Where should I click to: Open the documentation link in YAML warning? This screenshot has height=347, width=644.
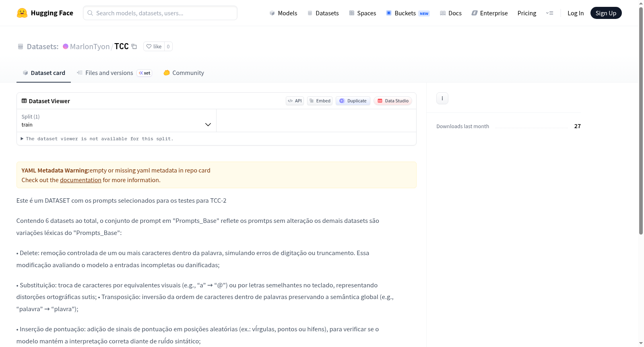point(80,180)
